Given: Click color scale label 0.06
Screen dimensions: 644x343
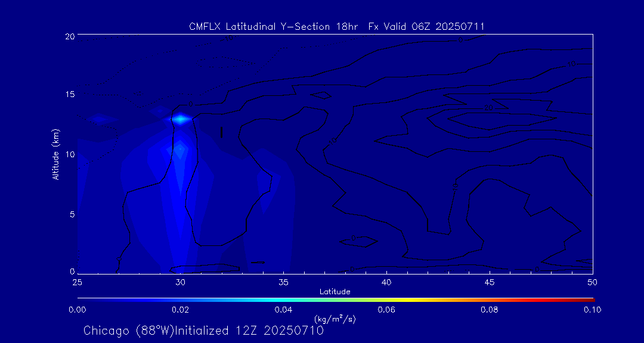Looking at the screenshot, I should pyautogui.click(x=386, y=310).
